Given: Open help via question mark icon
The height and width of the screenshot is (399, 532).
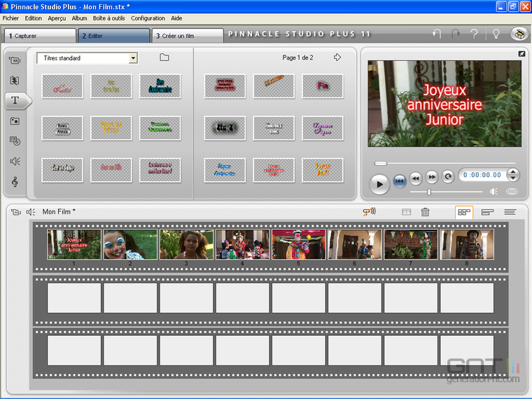Looking at the screenshot, I should [x=474, y=34].
